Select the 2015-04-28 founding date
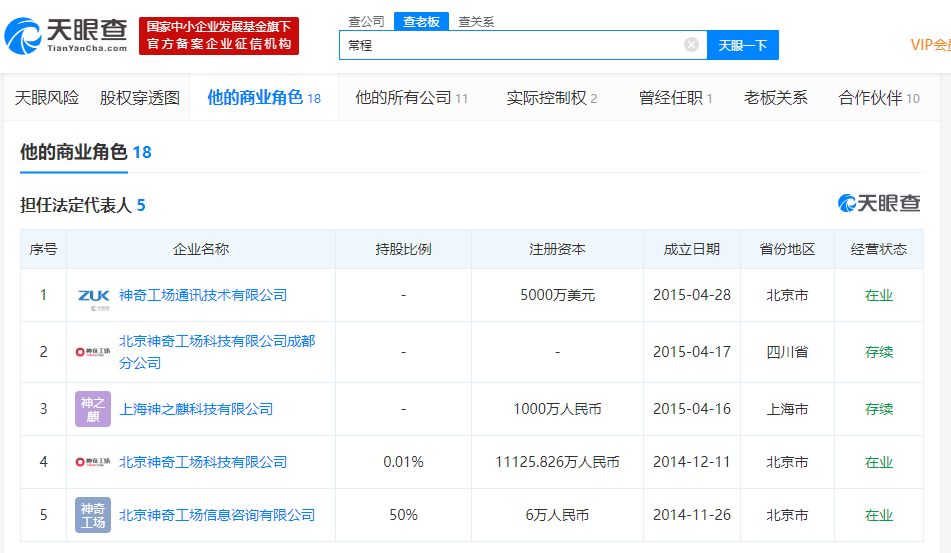The width and height of the screenshot is (951, 553). 691,295
